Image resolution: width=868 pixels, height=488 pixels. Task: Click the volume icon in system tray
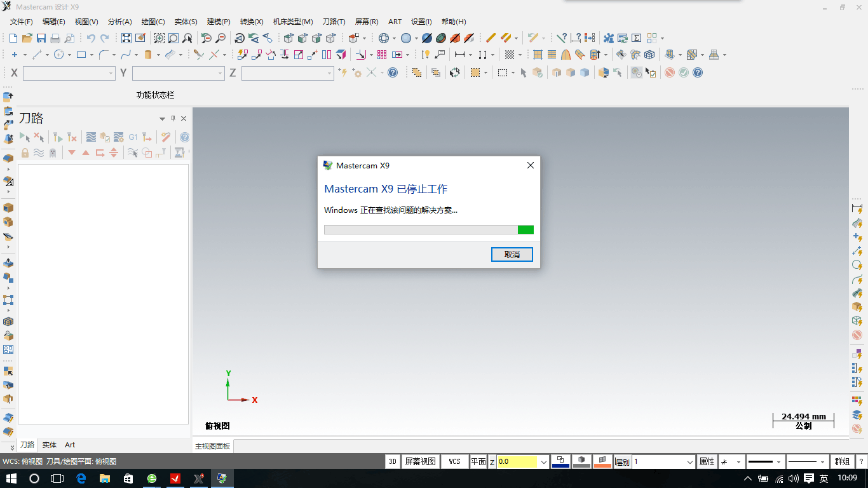coord(793,478)
